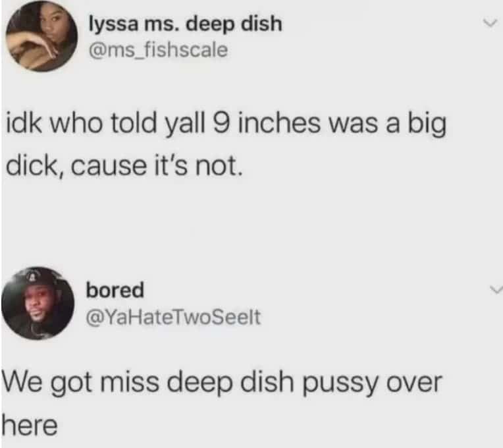Open the @ms_fishscale handle link
Screen dimensions: 503x448
pyautogui.click(x=158, y=50)
